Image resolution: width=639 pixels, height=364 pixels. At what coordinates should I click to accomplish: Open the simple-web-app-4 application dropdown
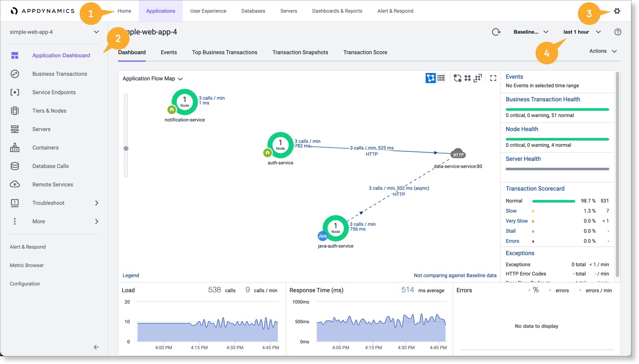tap(54, 32)
